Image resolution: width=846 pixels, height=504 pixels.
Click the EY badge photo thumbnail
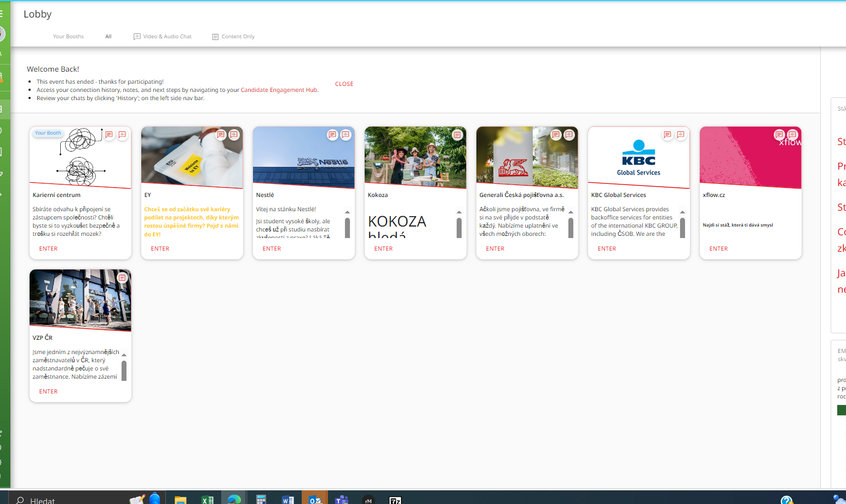click(x=192, y=157)
